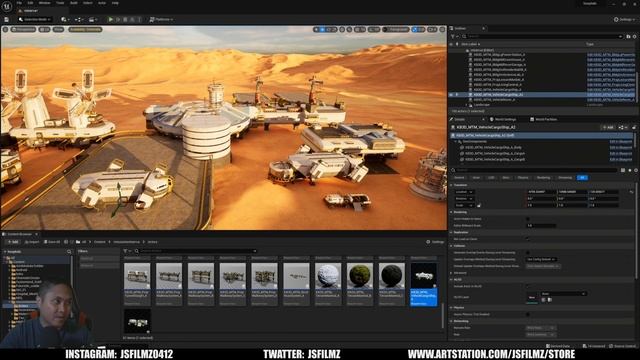Click the Content Browser Add button
The image size is (640, 360).
coord(13,242)
